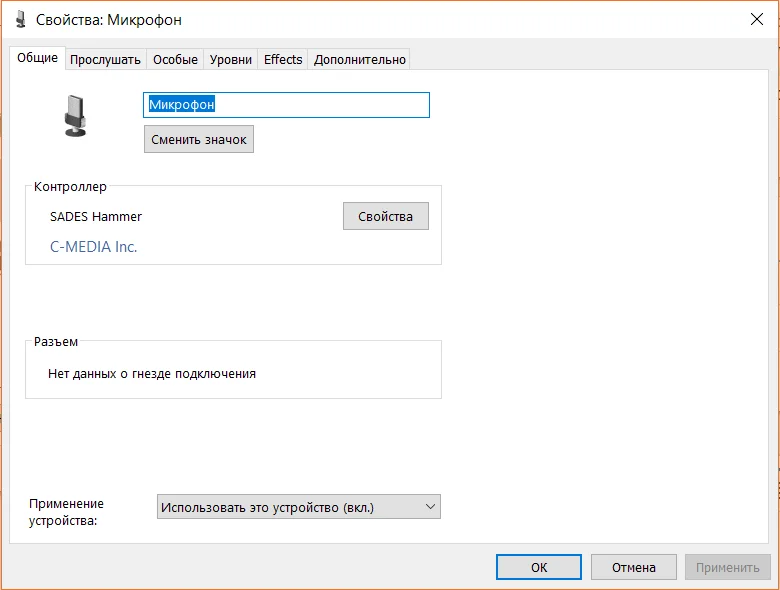
Task: Close the microphone properties dialog
Action: pos(756,19)
